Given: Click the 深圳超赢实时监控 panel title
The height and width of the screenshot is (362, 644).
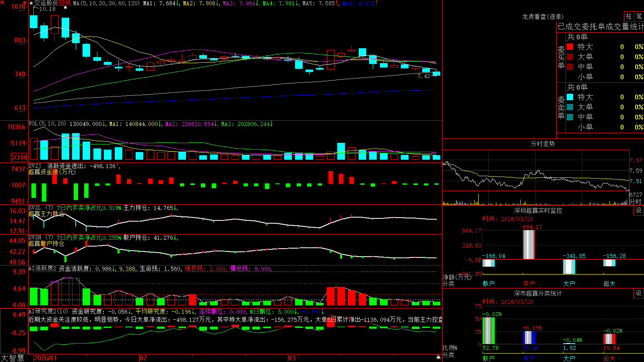Looking at the screenshot, I should tap(538, 210).
